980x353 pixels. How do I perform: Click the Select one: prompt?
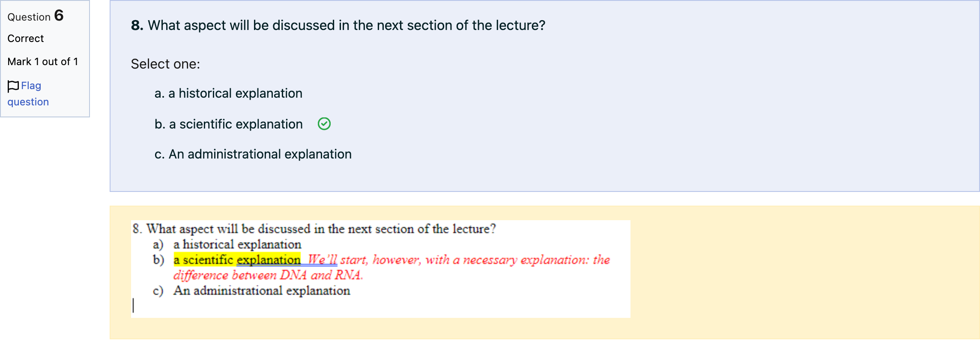(165, 64)
